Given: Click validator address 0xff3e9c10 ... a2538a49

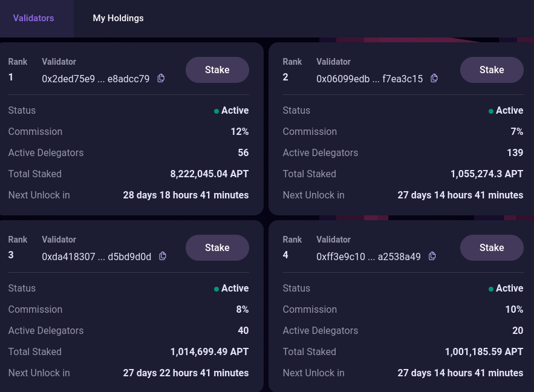Looking at the screenshot, I should [x=368, y=256].
